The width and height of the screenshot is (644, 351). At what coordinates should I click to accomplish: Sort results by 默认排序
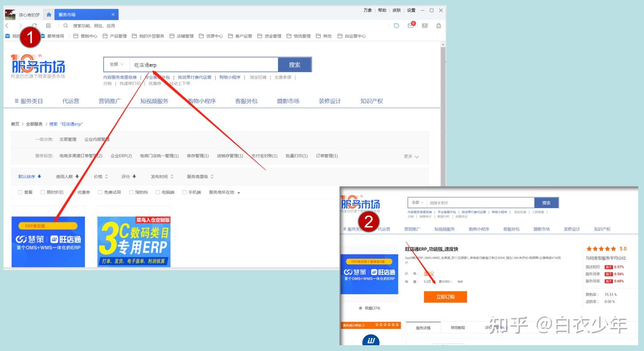(x=30, y=177)
